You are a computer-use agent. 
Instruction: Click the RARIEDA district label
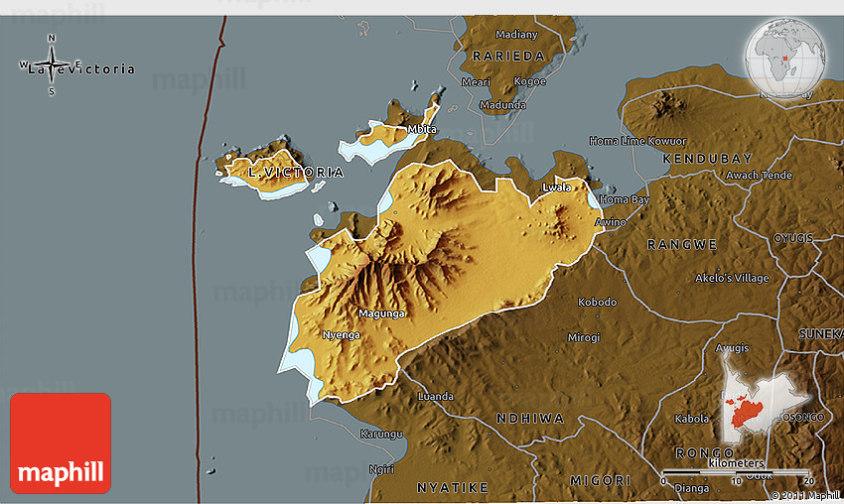click(508, 57)
